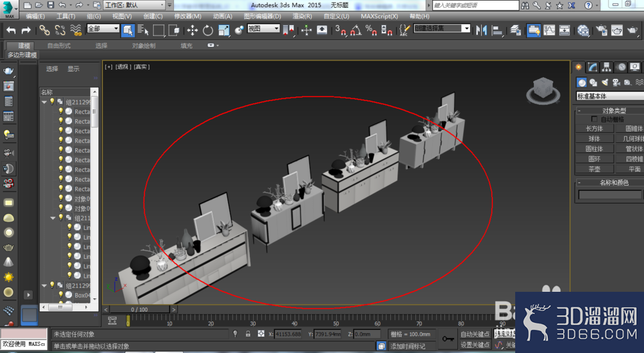Toggle 自动关键点 auto key mode
The height and width of the screenshot is (353, 644).
coord(475,334)
